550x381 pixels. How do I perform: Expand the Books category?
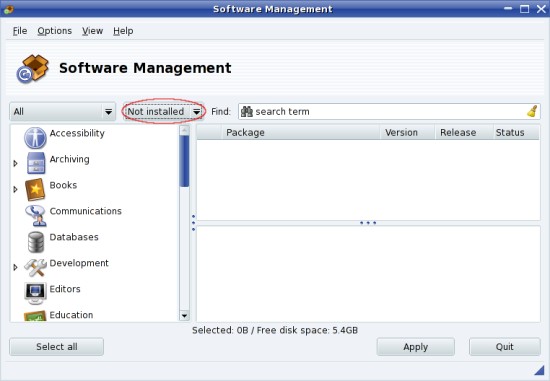(x=15, y=189)
